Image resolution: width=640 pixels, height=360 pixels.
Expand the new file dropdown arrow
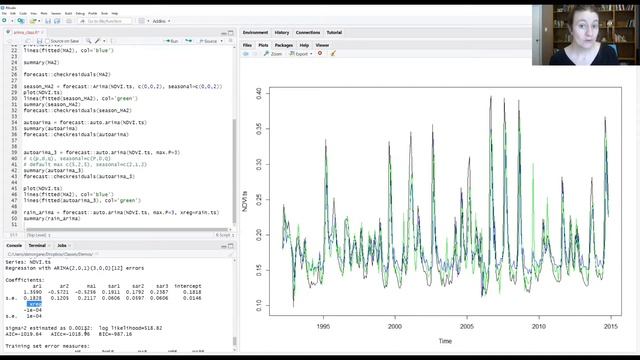pyautogui.click(x=12, y=21)
